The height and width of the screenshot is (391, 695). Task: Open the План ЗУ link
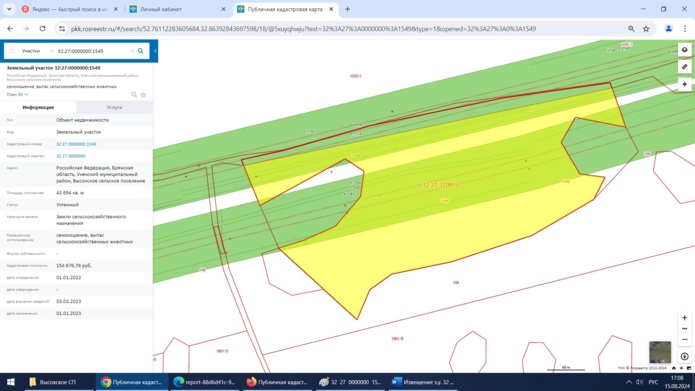click(17, 94)
